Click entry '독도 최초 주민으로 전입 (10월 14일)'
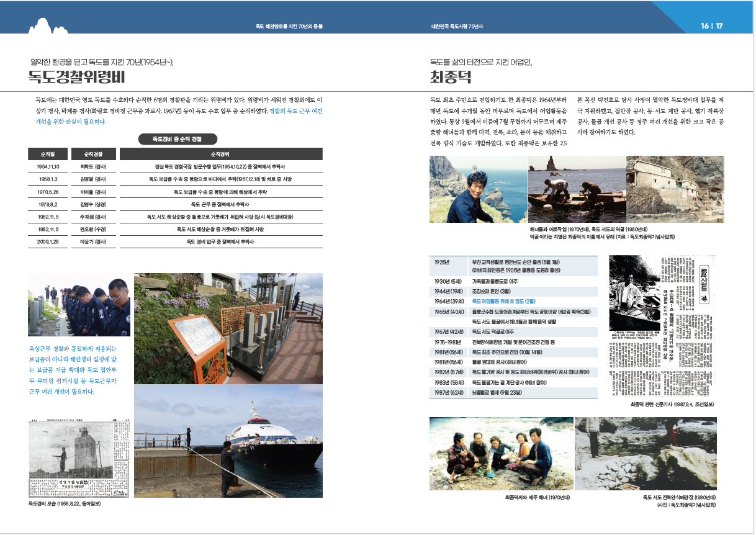Image resolution: width=756 pixels, height=535 pixels. pos(508,352)
